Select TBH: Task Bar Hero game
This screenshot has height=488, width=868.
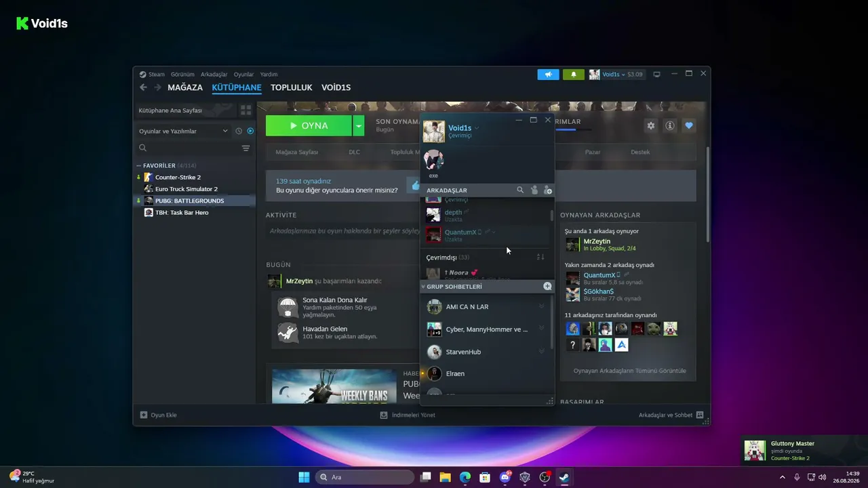182,212
